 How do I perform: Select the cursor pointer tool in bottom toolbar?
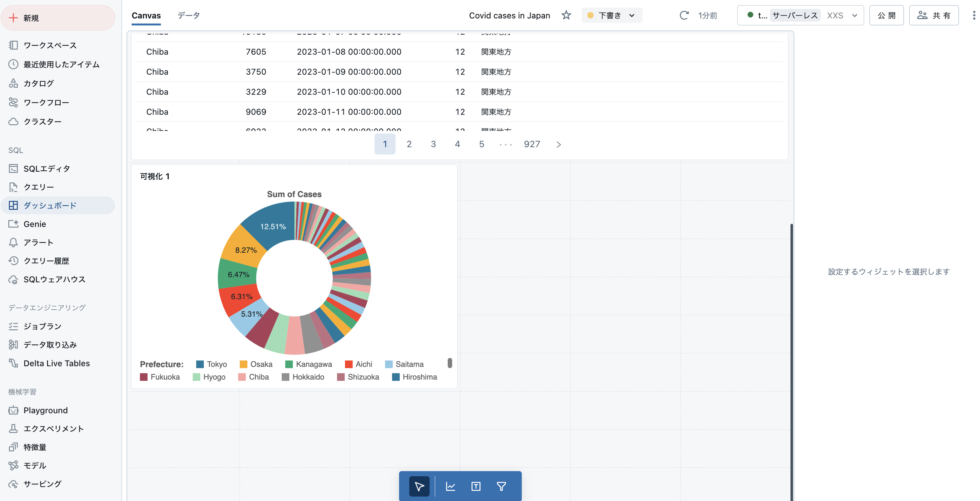(x=419, y=486)
